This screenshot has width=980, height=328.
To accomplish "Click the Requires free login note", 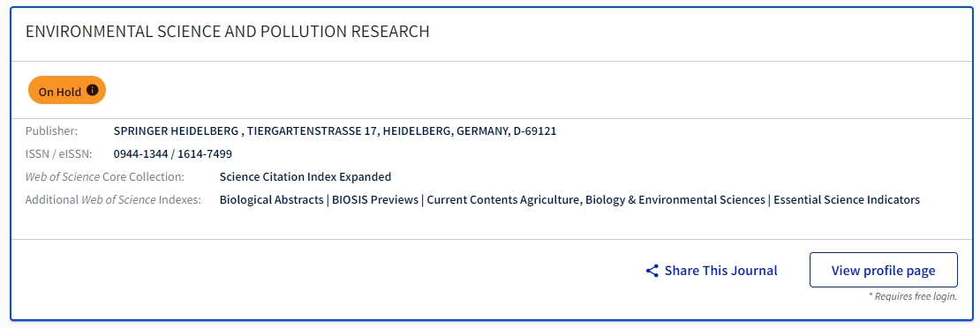I will click(x=913, y=296).
